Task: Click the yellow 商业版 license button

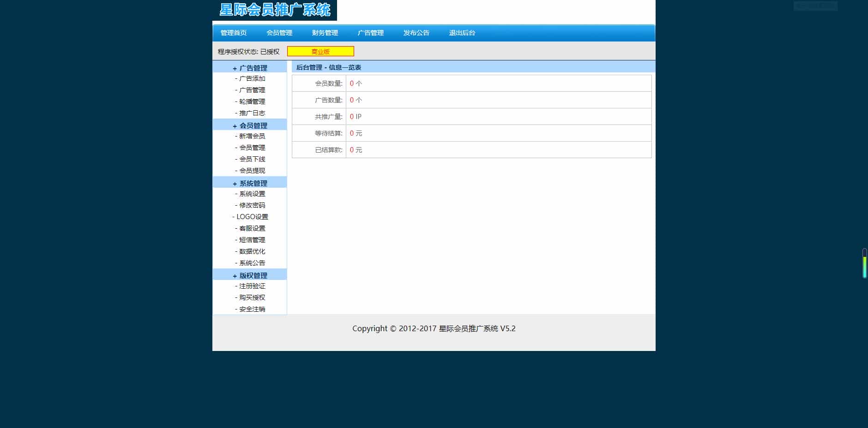Action: tap(320, 51)
